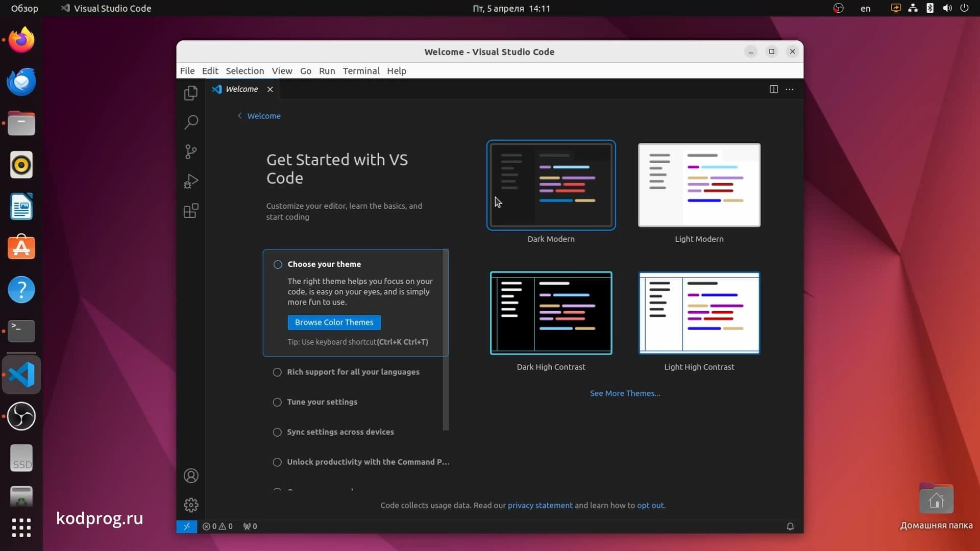The height and width of the screenshot is (551, 980).
Task: Choose the Dark Modern theme preview
Action: (551, 185)
